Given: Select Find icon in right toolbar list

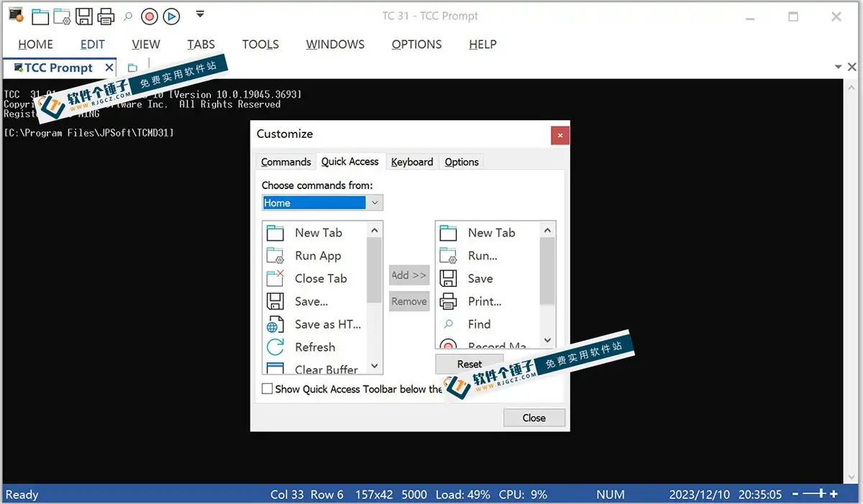Looking at the screenshot, I should pyautogui.click(x=448, y=324).
